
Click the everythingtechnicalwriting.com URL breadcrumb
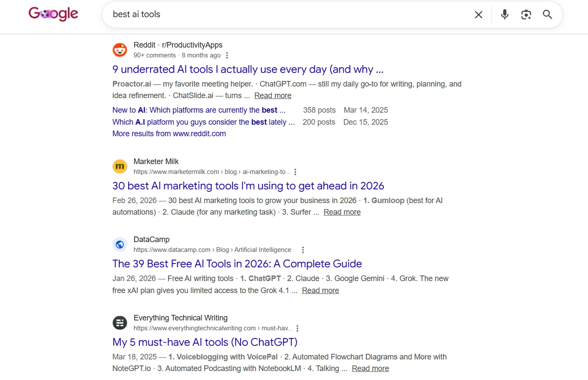pos(213,328)
